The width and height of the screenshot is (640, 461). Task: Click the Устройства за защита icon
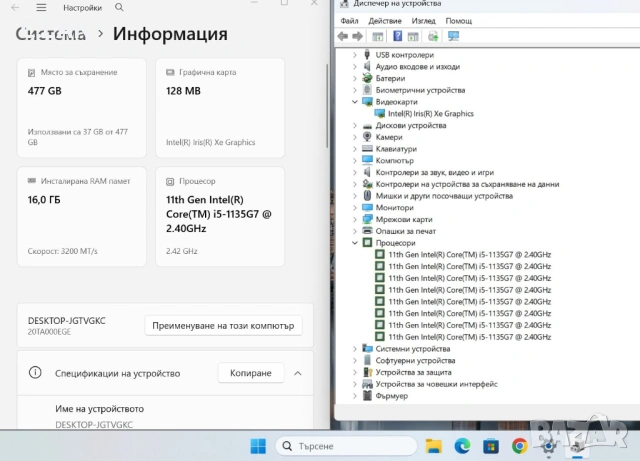(x=367, y=372)
